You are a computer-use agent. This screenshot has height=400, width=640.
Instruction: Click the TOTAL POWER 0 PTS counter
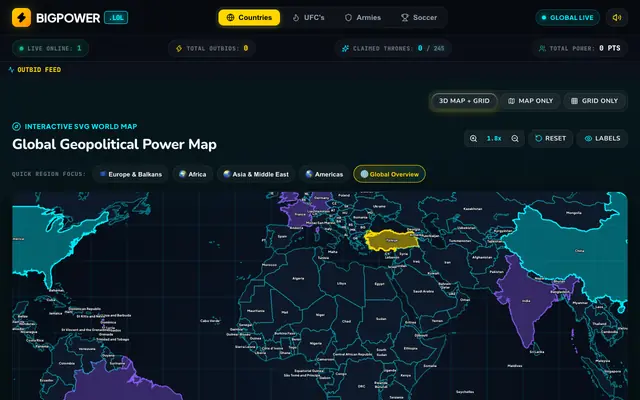click(580, 48)
